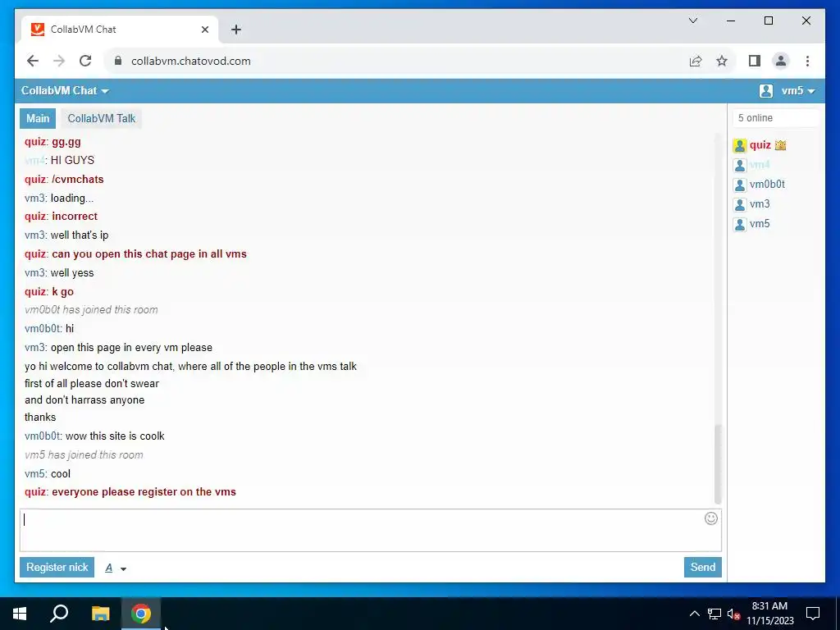Focus the chat message input box
The image size is (840, 630).
[x=371, y=531]
